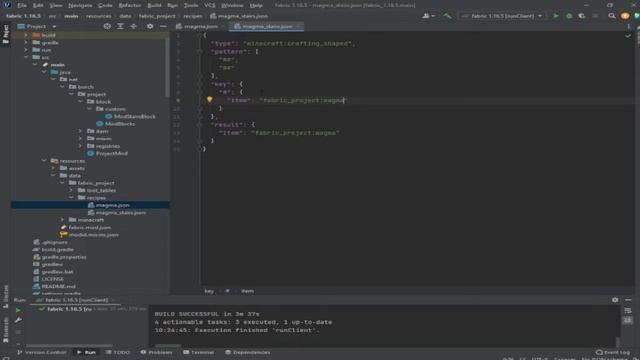Click the yellow lightbulb intention icon in the editor

pos(209,100)
